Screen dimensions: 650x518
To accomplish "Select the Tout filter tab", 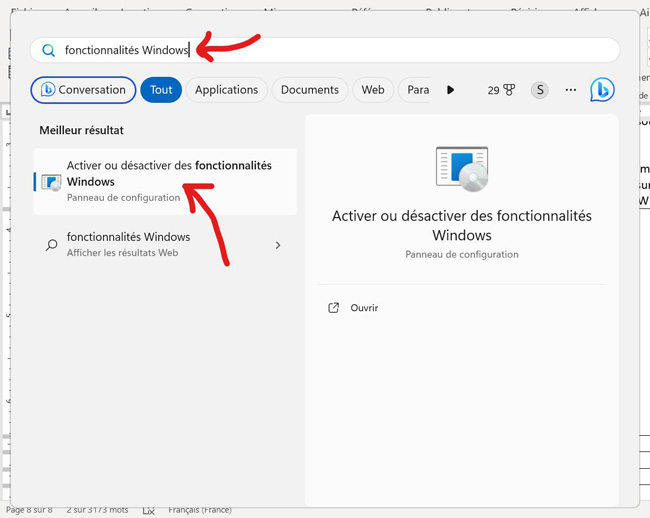I will [x=161, y=90].
